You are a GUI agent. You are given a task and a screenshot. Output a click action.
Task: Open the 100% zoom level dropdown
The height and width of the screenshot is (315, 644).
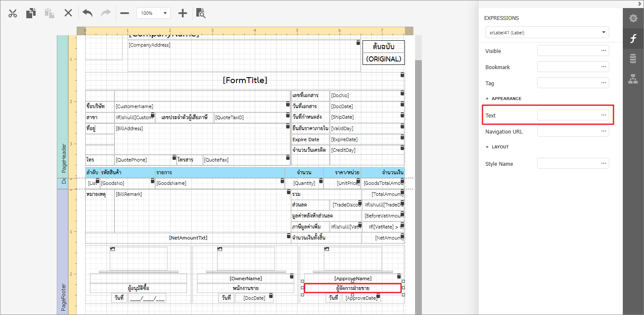click(x=153, y=13)
